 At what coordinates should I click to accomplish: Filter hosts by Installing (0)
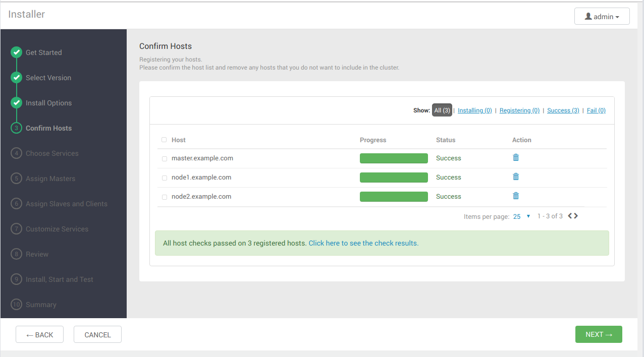click(x=475, y=110)
